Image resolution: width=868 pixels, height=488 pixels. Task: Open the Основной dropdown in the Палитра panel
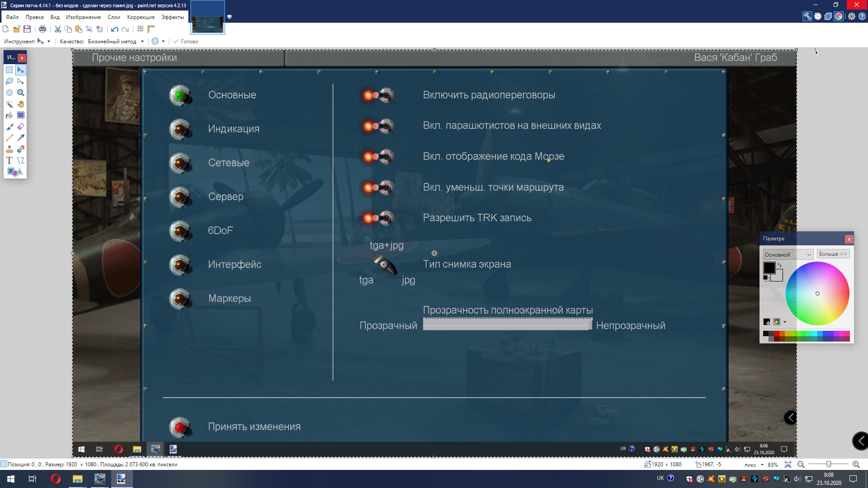click(x=788, y=254)
